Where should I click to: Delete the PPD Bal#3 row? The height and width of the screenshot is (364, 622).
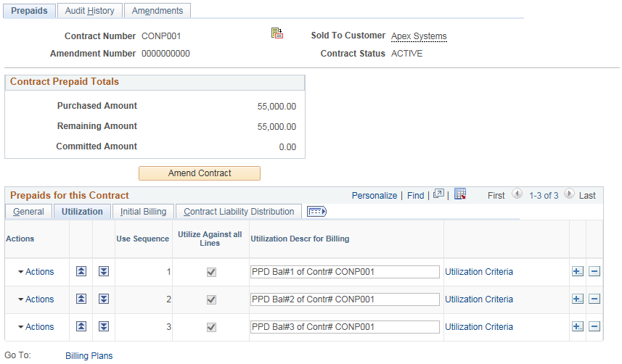coord(594,326)
